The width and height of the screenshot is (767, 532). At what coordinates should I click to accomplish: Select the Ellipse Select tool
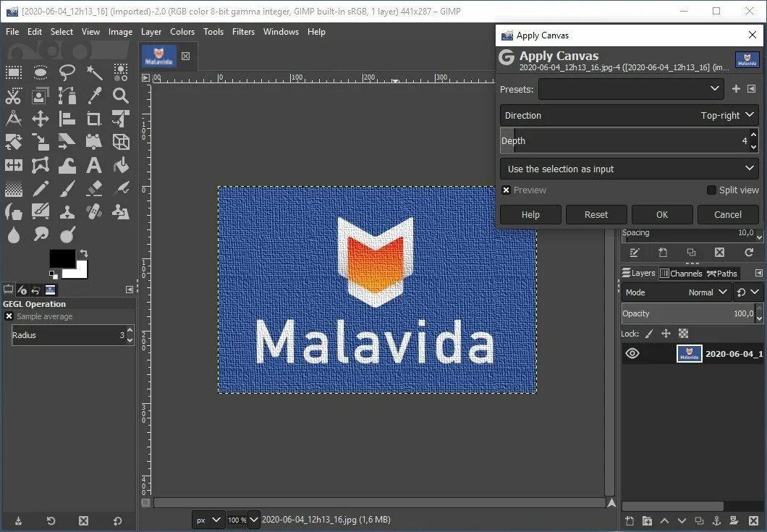point(41,72)
